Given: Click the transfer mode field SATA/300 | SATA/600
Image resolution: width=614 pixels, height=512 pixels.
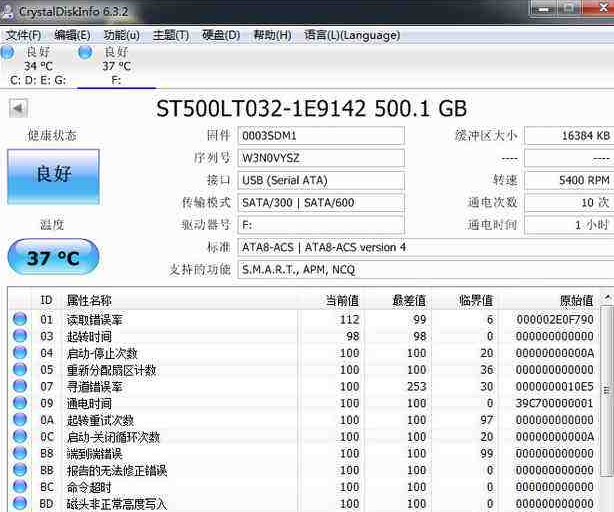Looking at the screenshot, I should click(321, 202).
